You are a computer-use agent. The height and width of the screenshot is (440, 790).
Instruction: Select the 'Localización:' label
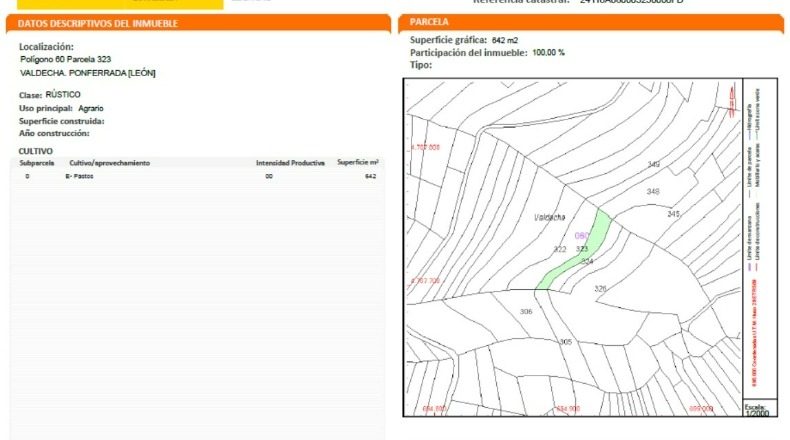click(x=46, y=47)
